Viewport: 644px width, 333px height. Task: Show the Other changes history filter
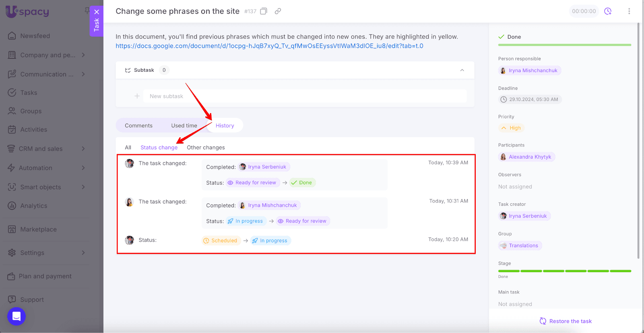point(206,147)
